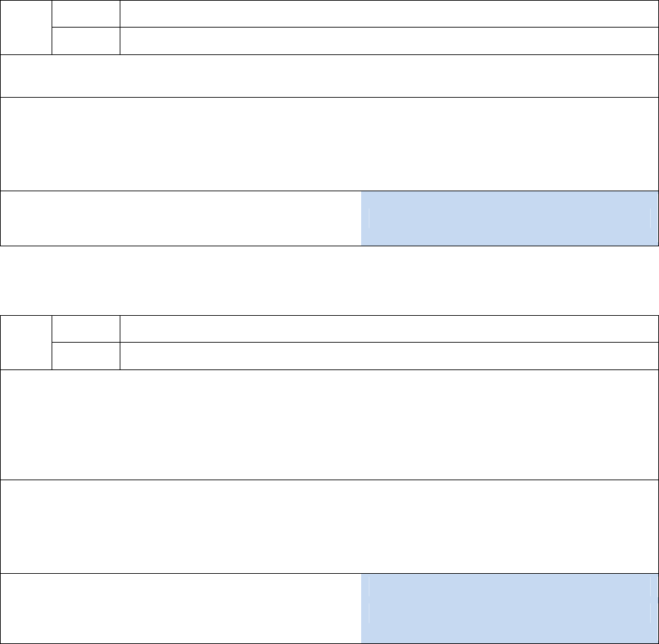Image resolution: width=659 pixels, height=644 pixels.
Task: Click white cell left of upper blue cell
Action: pyautogui.click(x=180, y=218)
